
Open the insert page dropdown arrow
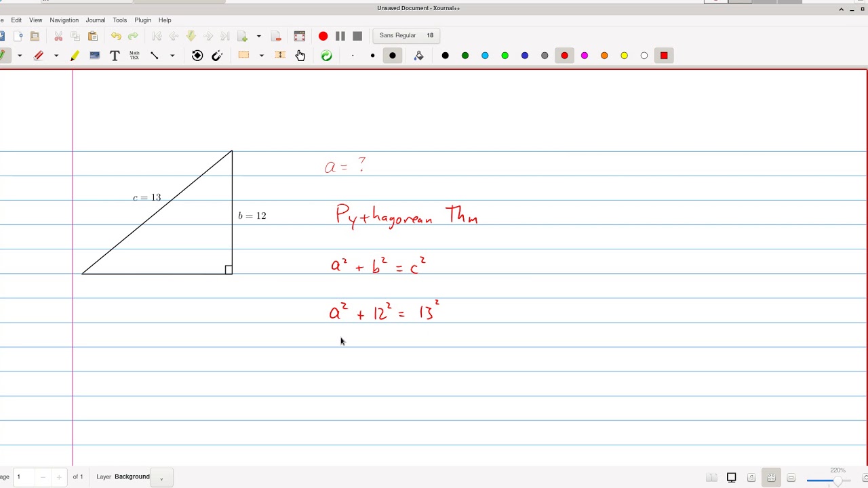coord(258,36)
